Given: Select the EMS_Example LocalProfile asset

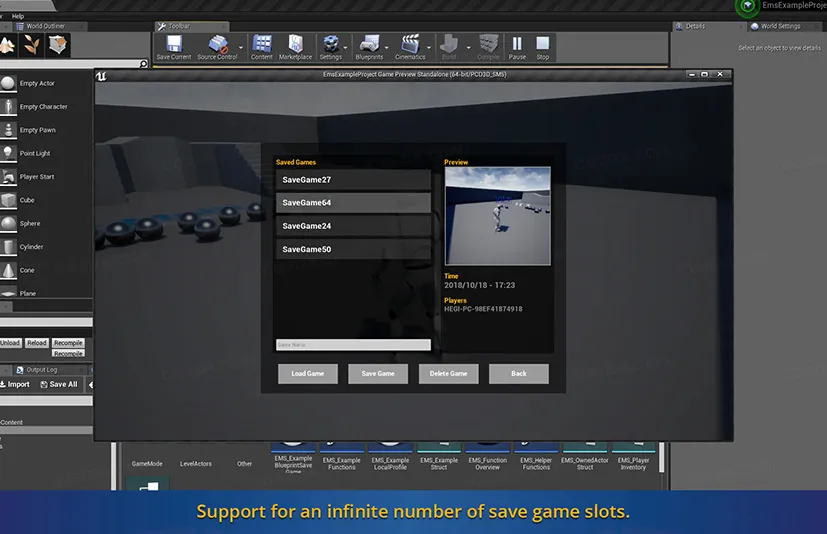Looking at the screenshot, I should click(x=390, y=458).
